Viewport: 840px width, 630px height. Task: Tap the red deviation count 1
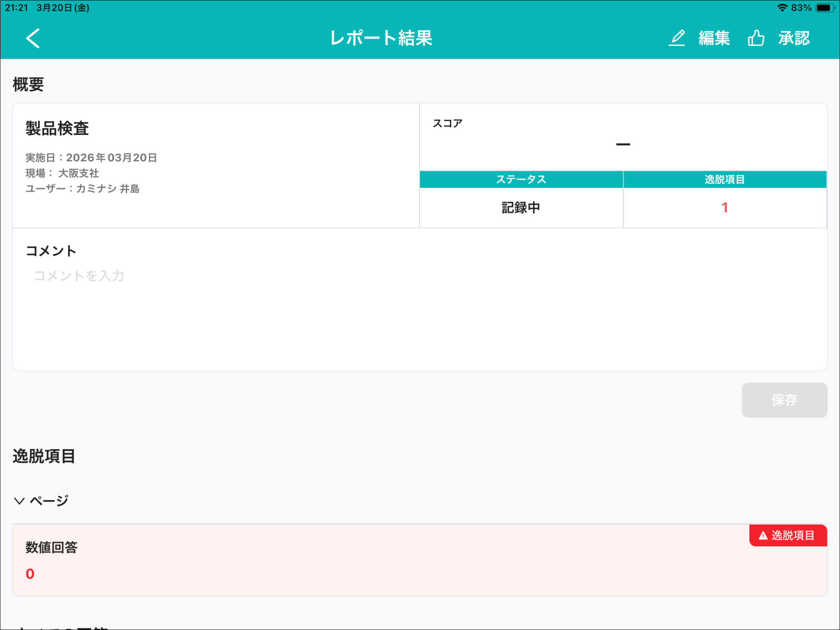pos(724,208)
